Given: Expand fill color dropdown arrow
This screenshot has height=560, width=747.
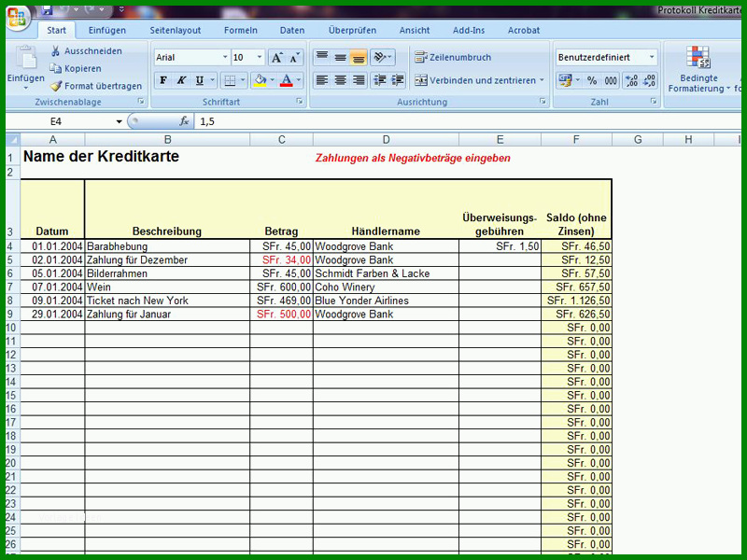Looking at the screenshot, I should (x=272, y=80).
